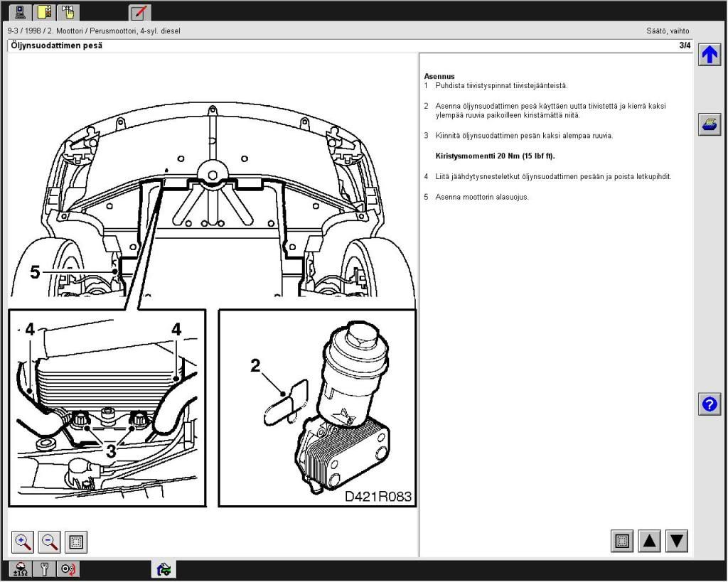The image size is (728, 582).
Task: Print the page with the printer icon
Action: click(x=709, y=124)
